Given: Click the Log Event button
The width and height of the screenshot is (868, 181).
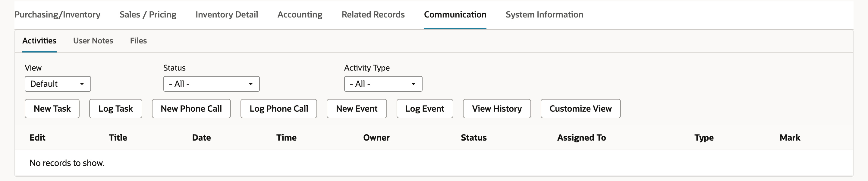Looking at the screenshot, I should tap(425, 109).
